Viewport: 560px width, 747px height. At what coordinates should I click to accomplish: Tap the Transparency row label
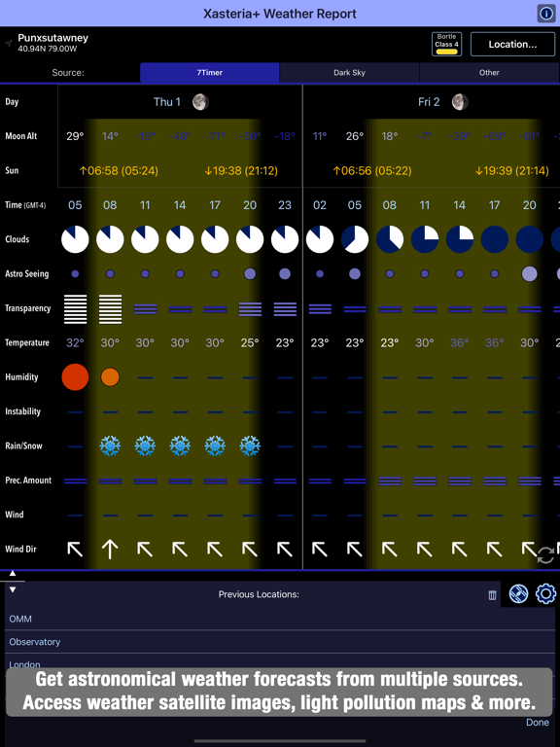pos(27,308)
